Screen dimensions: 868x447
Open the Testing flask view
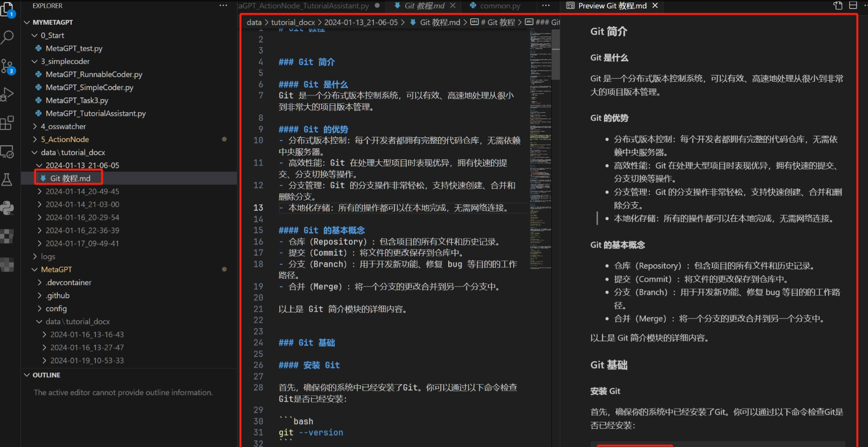click(x=7, y=180)
